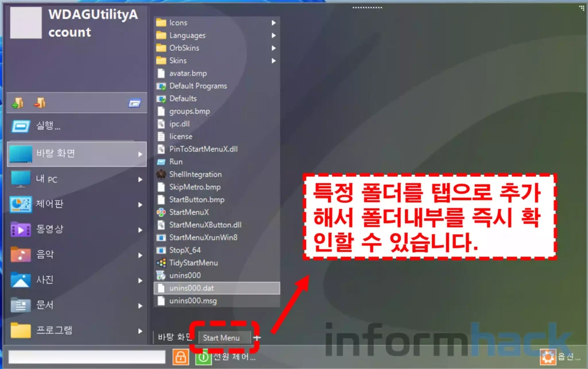
Task: Click the orange lock session icon
Action: pyautogui.click(x=181, y=356)
